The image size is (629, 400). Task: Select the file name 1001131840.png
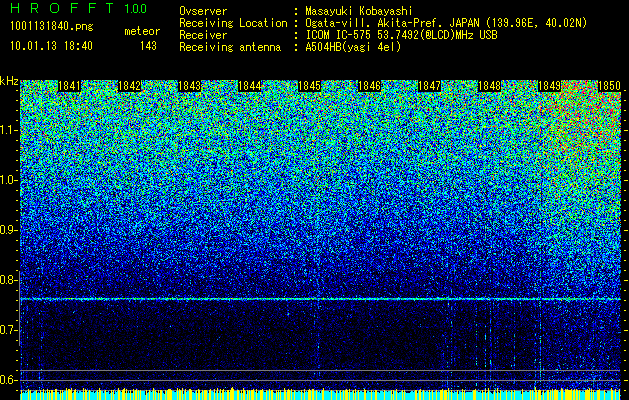(52, 27)
